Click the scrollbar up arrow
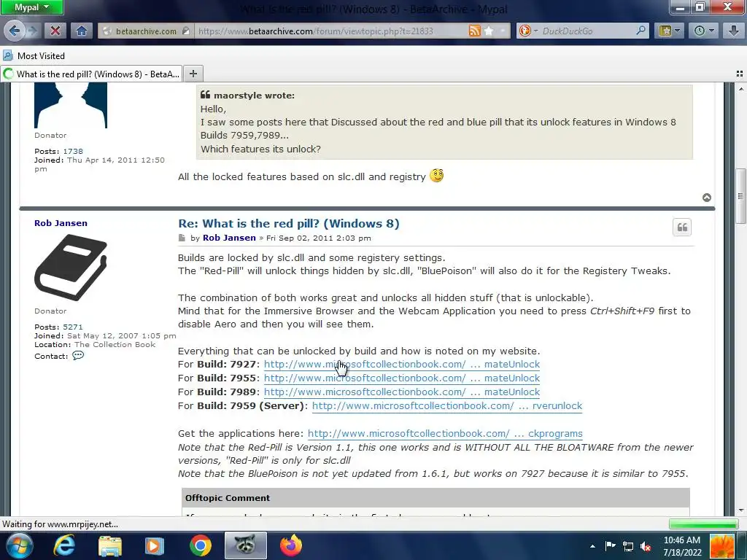 (740, 88)
